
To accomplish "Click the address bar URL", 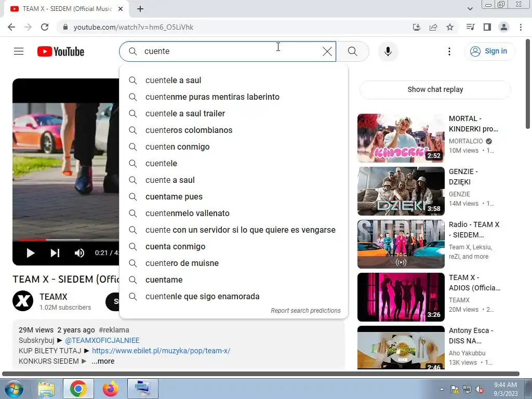I will [134, 27].
